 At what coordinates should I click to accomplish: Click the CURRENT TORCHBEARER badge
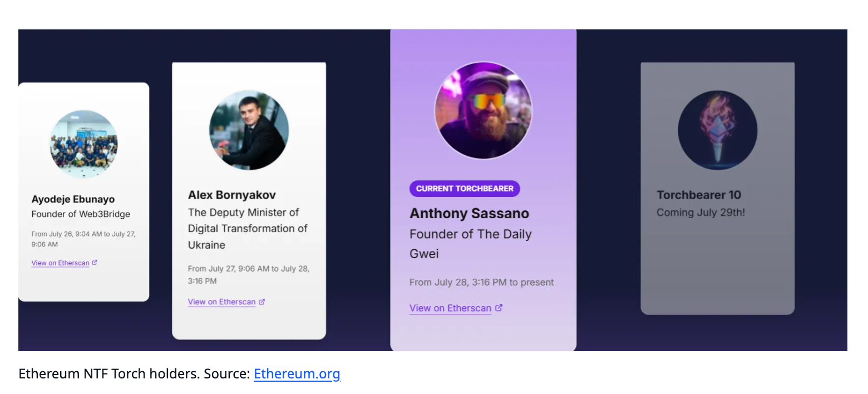(465, 189)
